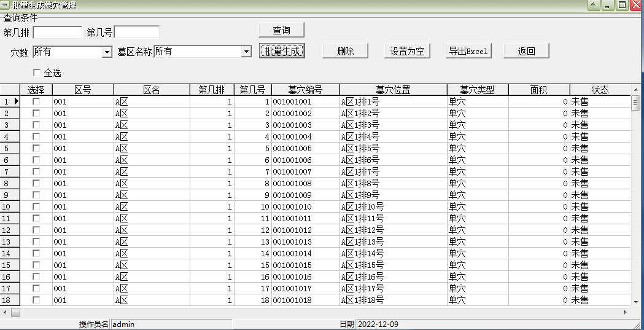Open the 墓区名称 dropdown
Image resolution: width=644 pixels, height=330 pixels.
246,52
